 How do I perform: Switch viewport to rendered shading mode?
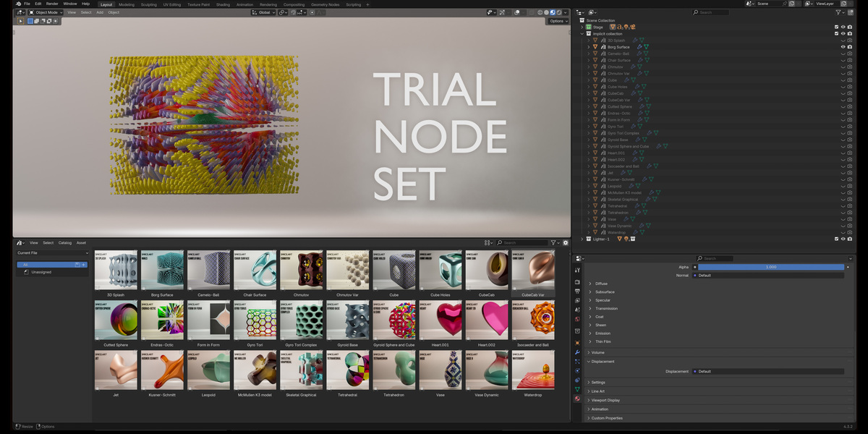click(x=559, y=12)
